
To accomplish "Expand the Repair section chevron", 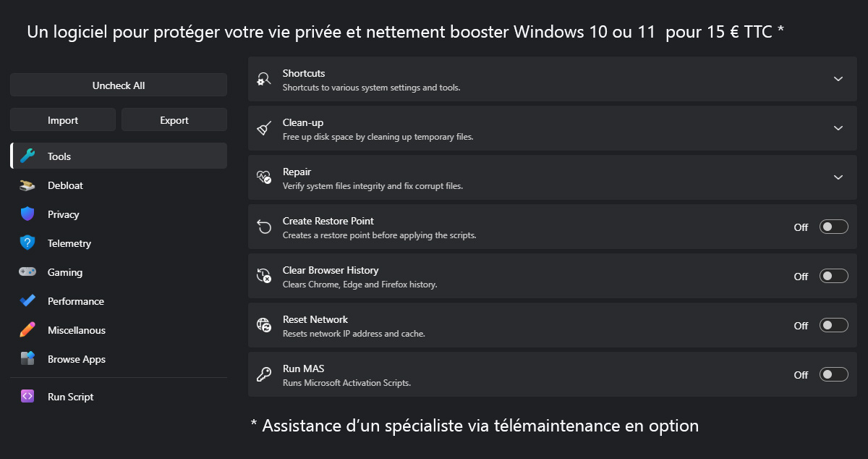I will click(x=838, y=177).
